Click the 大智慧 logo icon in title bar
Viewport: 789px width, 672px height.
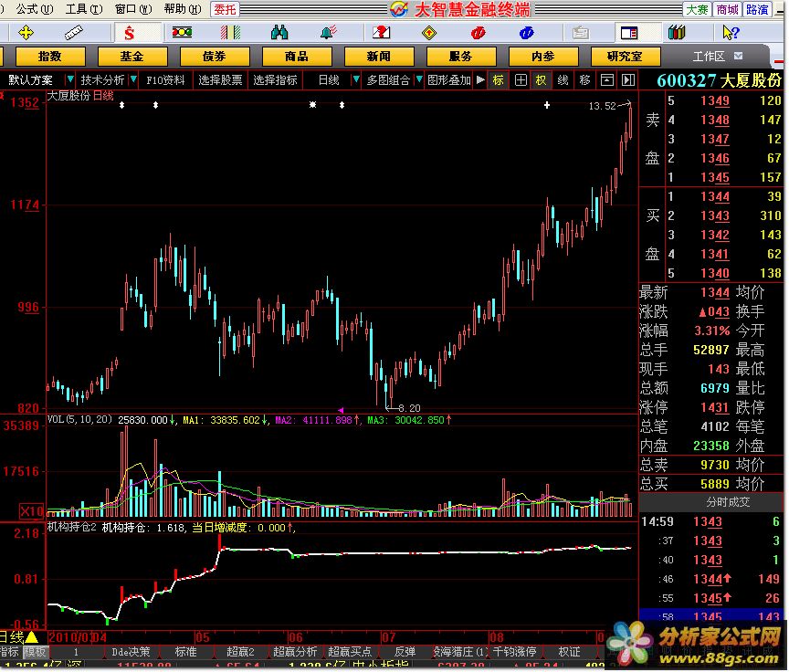[398, 9]
